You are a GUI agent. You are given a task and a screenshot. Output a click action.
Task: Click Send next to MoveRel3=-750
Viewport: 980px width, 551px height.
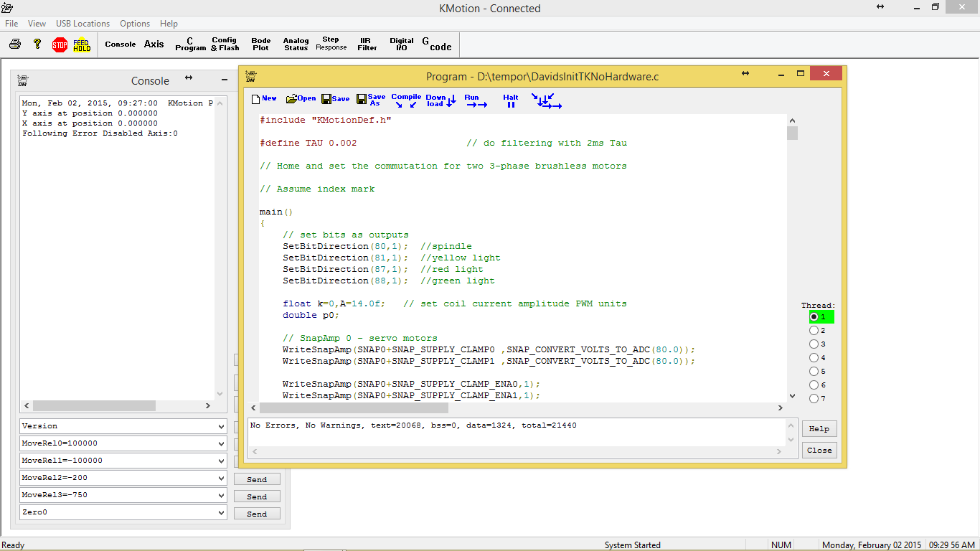tap(257, 496)
